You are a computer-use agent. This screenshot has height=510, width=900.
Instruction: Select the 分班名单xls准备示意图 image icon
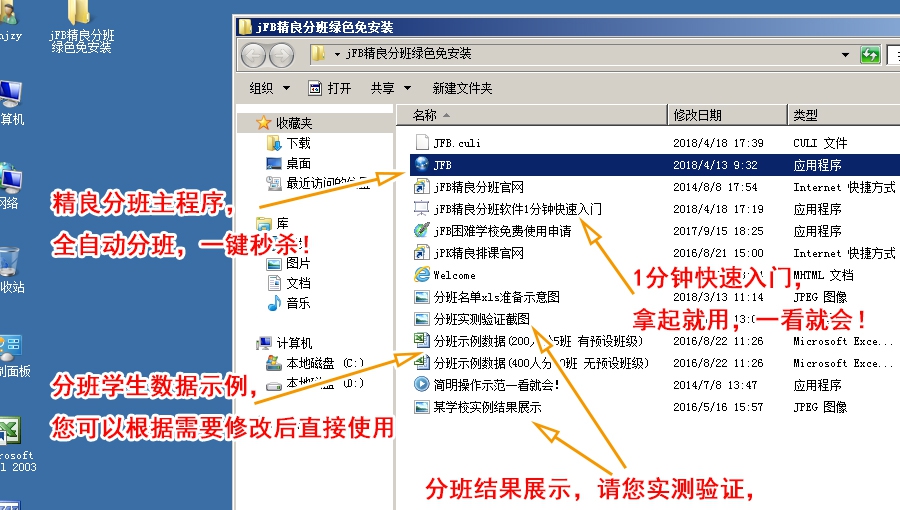tap(422, 297)
